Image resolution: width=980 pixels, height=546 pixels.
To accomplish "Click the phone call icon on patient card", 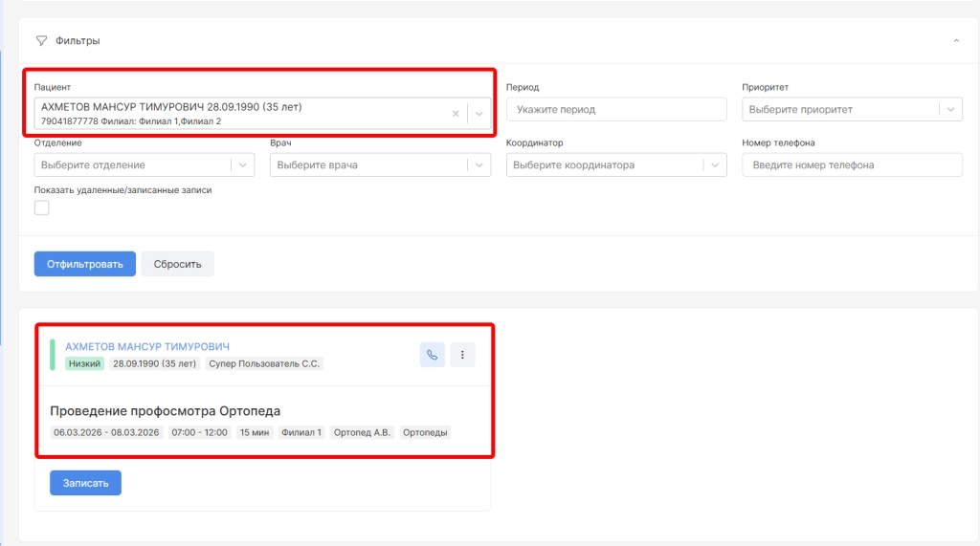I will pos(432,355).
